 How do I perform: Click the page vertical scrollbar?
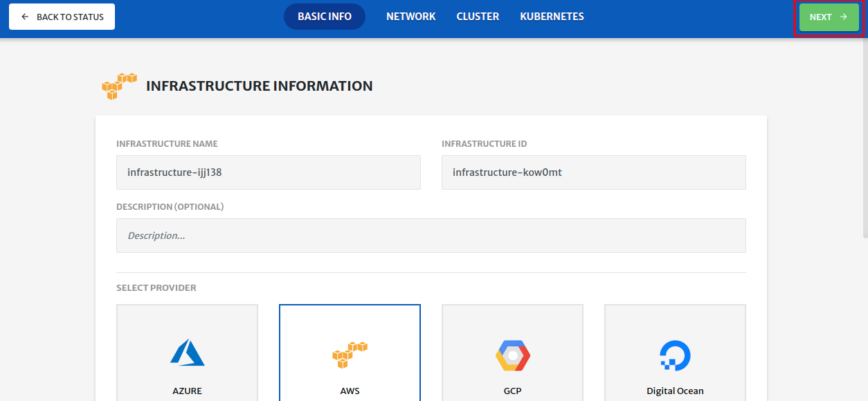[865, 139]
